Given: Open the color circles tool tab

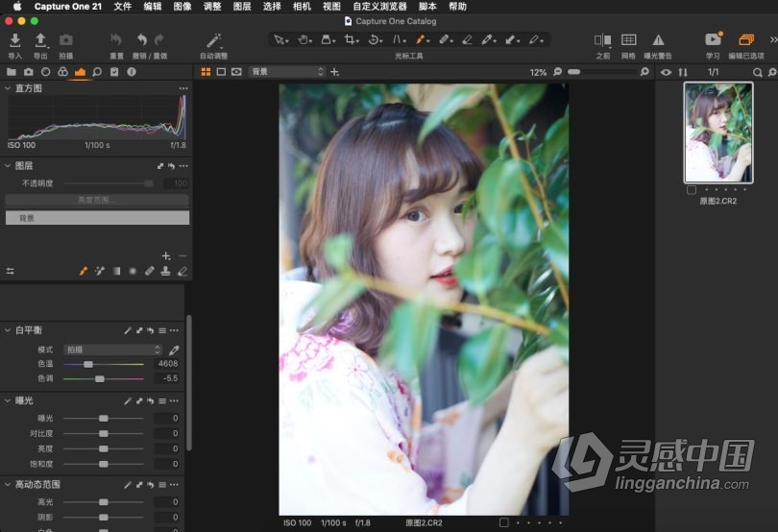Looking at the screenshot, I should pos(62,72).
